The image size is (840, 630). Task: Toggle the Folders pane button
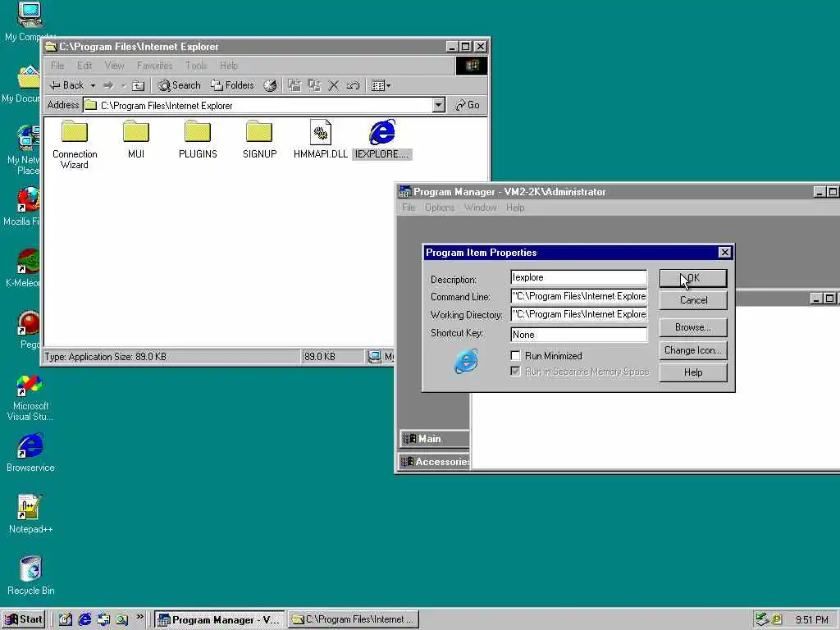tap(232, 85)
